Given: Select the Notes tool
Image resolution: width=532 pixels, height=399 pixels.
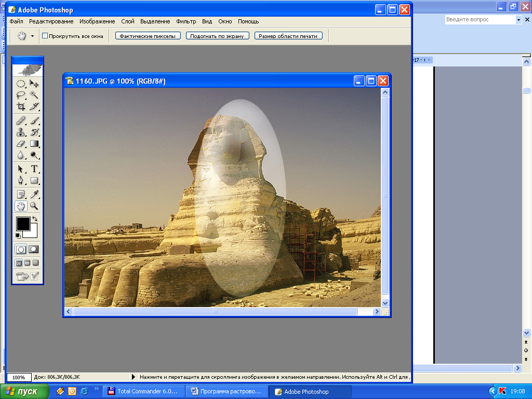Looking at the screenshot, I should coord(21,194).
